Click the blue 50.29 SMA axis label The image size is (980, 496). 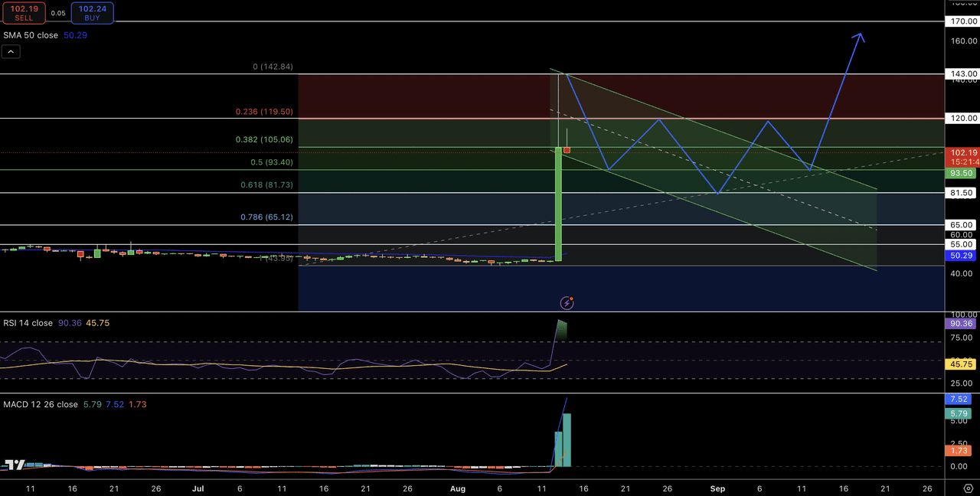[962, 255]
